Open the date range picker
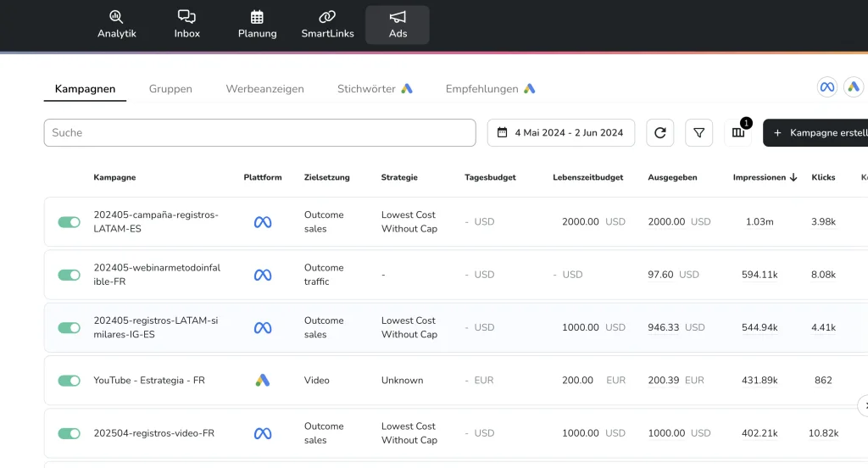868x468 pixels. [x=560, y=133]
